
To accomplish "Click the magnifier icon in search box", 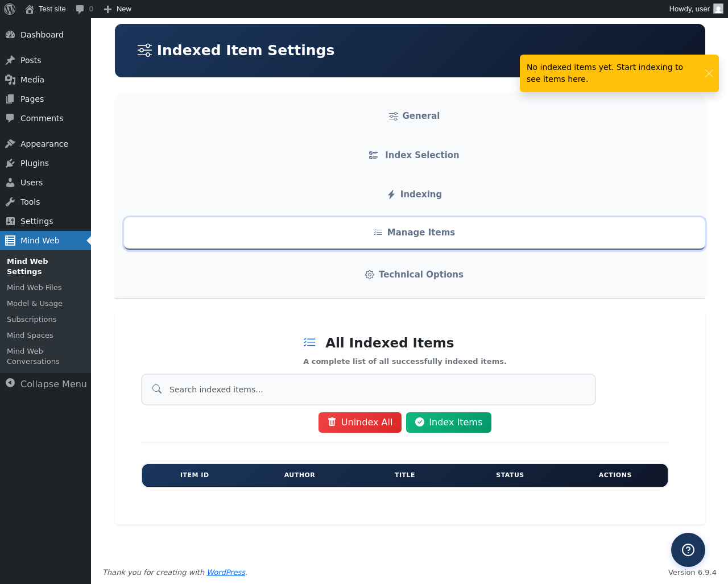I will 157,389.
